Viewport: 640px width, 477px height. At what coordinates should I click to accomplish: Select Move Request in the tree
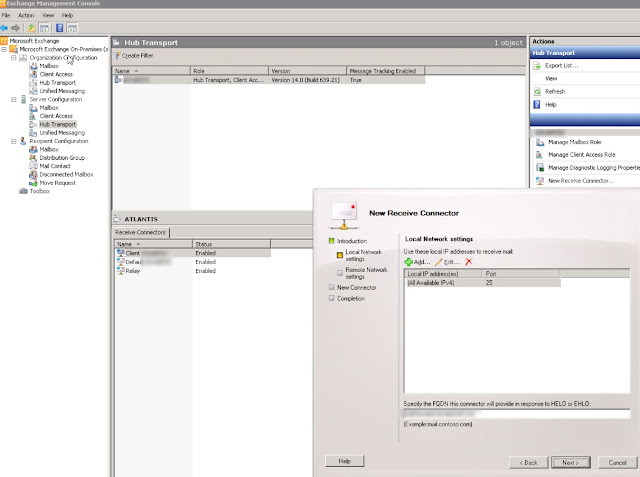[x=57, y=183]
